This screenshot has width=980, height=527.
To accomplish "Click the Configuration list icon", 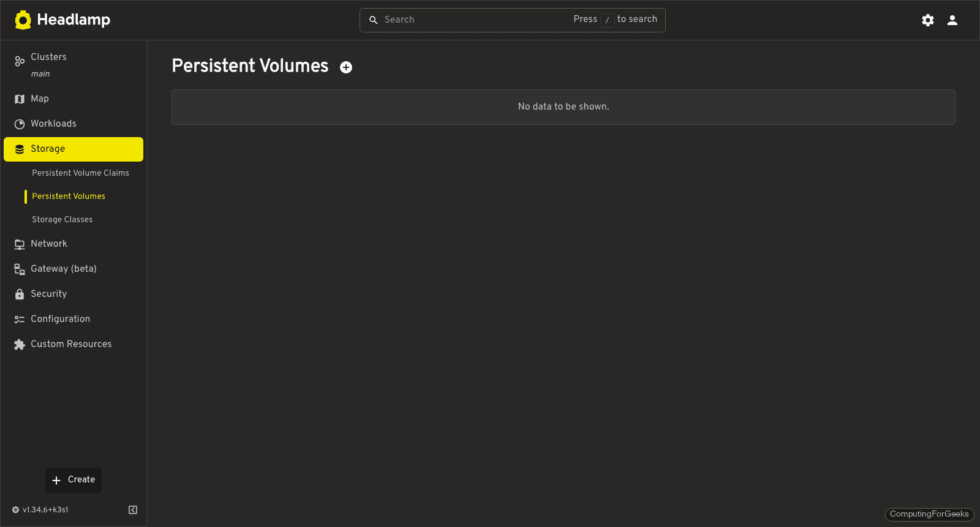I will coord(20,320).
